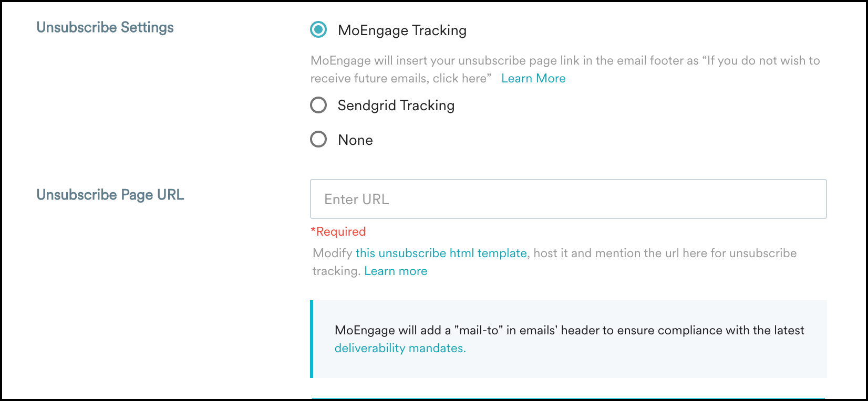Open "this unsubscribe html template" link

441,253
